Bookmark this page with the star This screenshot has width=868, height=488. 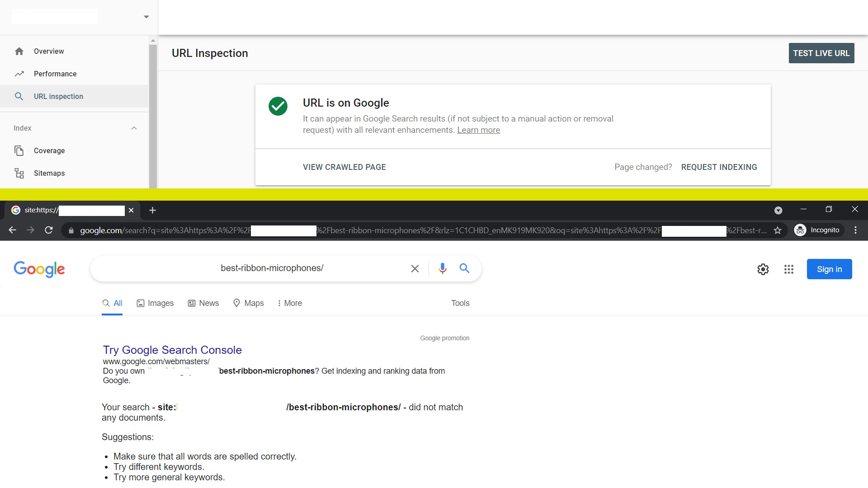coord(778,230)
